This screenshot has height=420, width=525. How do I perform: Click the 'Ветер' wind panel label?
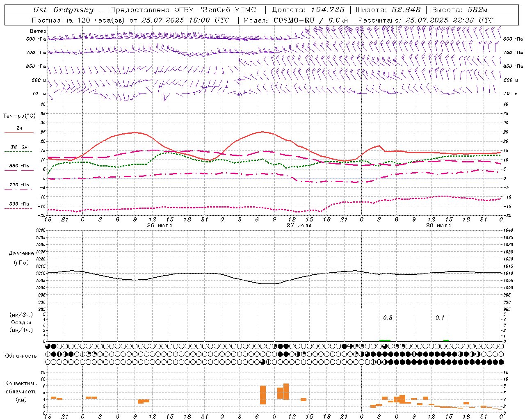click(38, 31)
